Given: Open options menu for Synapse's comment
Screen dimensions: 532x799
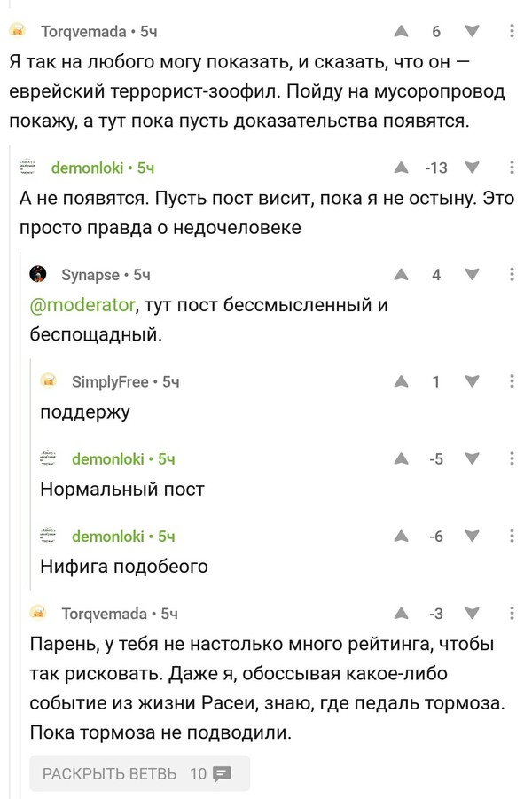Looking at the screenshot, I should click(512, 275).
